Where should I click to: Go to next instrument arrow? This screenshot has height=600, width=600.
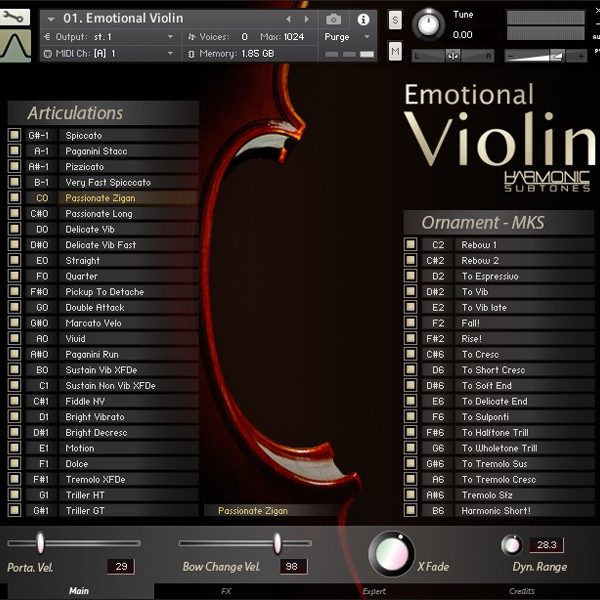[x=307, y=19]
